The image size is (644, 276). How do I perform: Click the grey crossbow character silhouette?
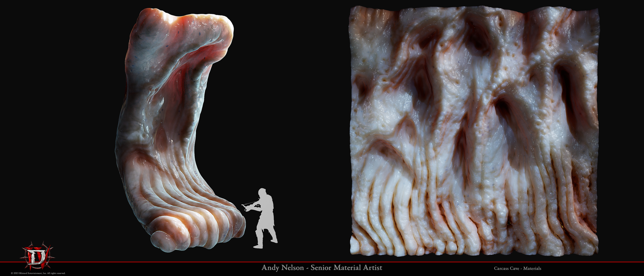coord(260,218)
